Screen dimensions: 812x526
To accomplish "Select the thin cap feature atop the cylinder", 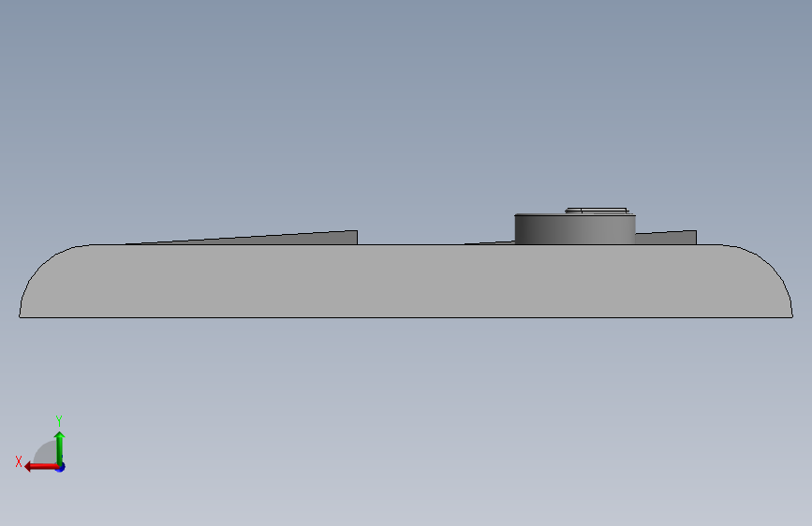I will 597,211.
